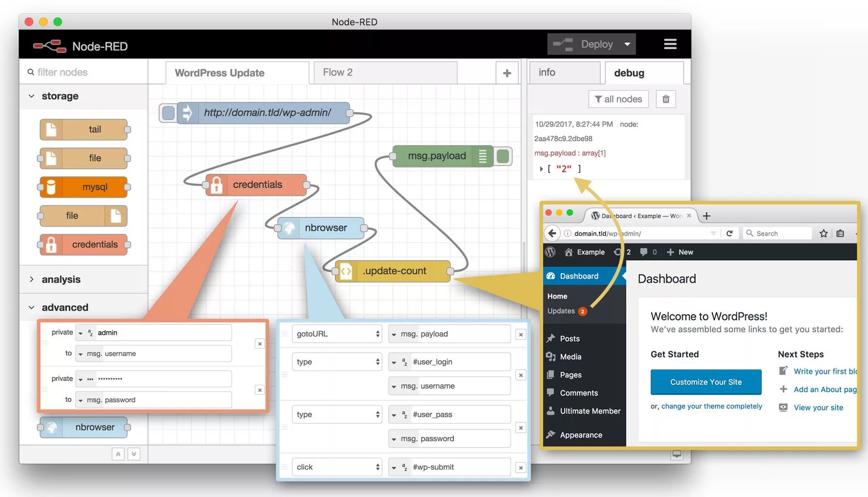868x497 pixels.
Task: Open the click method dropdown
Action: (337, 467)
